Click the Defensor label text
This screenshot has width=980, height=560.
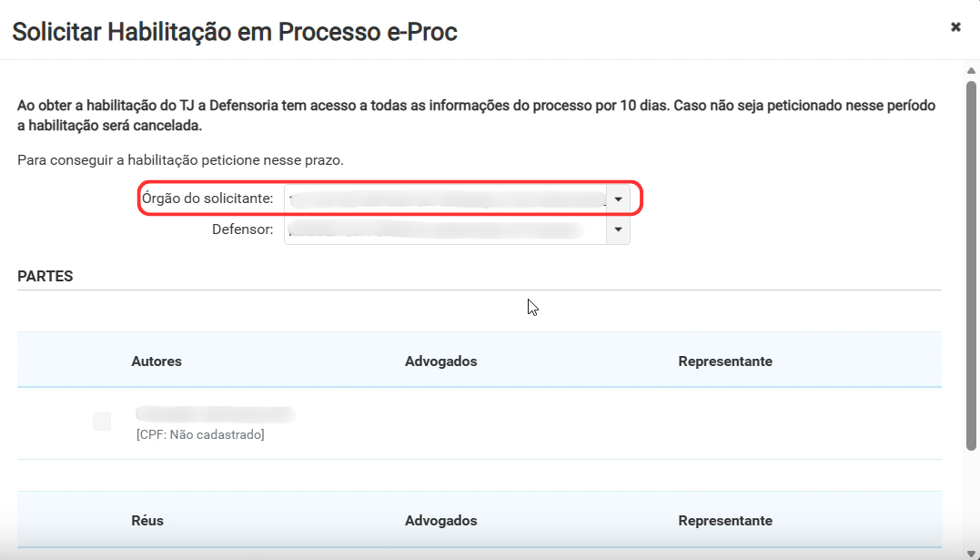(x=243, y=229)
